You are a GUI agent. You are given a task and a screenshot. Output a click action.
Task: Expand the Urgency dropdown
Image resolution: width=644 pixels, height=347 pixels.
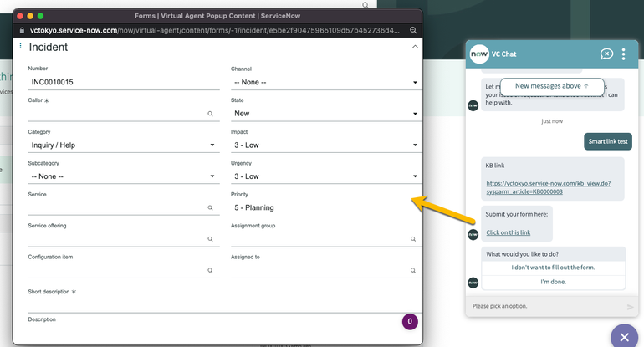326,176
